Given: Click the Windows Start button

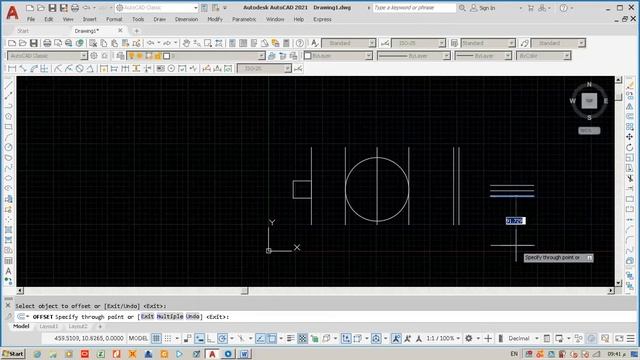Looking at the screenshot, I should 13,354.
